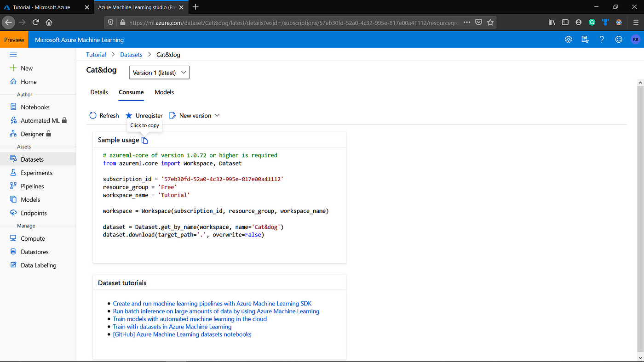644x362 pixels.
Task: Open 'Create and run machine learning pipelines' link
Action: coord(212,303)
